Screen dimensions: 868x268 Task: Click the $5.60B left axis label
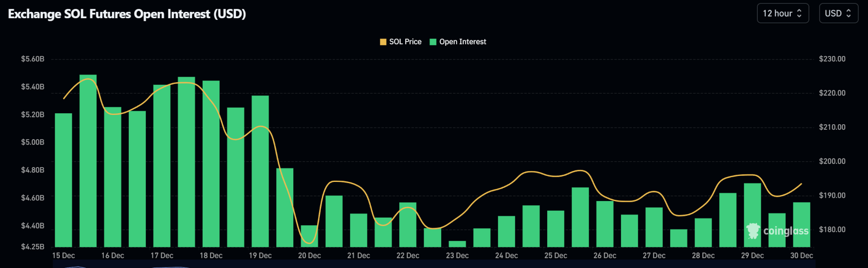coord(33,59)
